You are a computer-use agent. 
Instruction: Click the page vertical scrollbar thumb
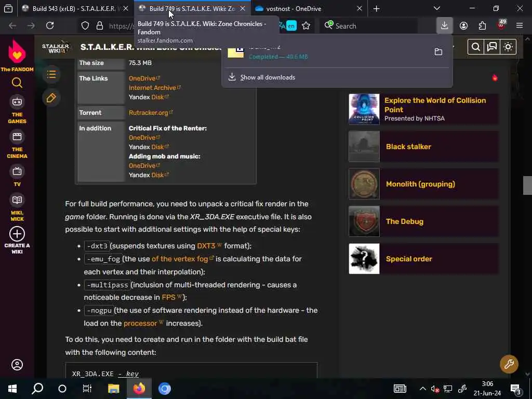point(527,185)
